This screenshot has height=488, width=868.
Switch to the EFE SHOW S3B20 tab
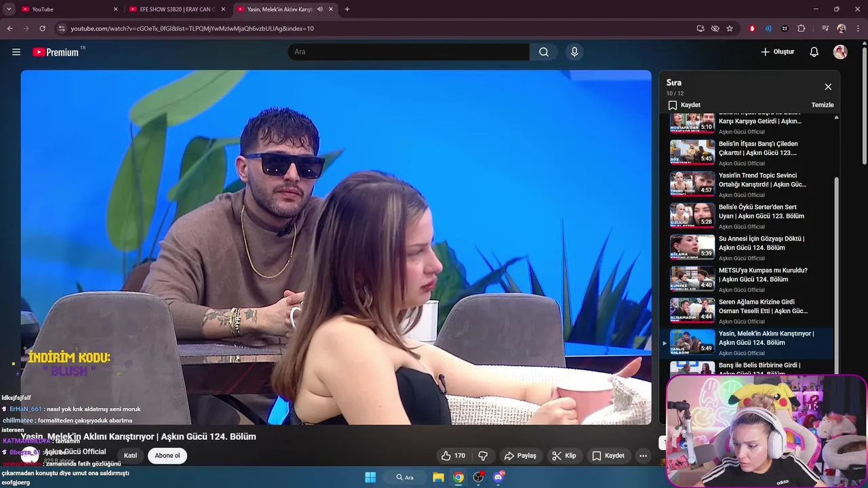pyautogui.click(x=176, y=9)
